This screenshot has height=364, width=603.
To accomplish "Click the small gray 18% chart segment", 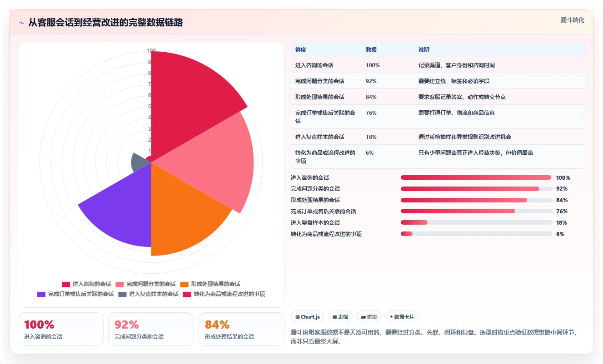I will pyautogui.click(x=138, y=162).
